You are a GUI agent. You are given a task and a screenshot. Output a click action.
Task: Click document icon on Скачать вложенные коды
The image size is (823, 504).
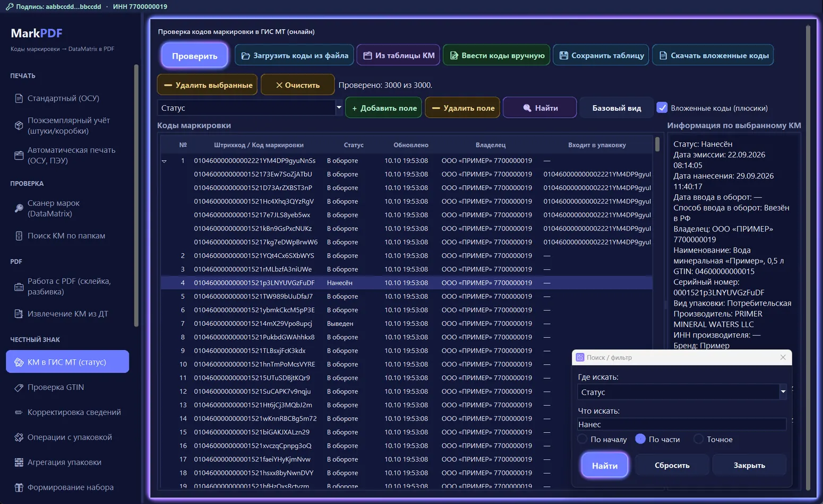click(663, 56)
